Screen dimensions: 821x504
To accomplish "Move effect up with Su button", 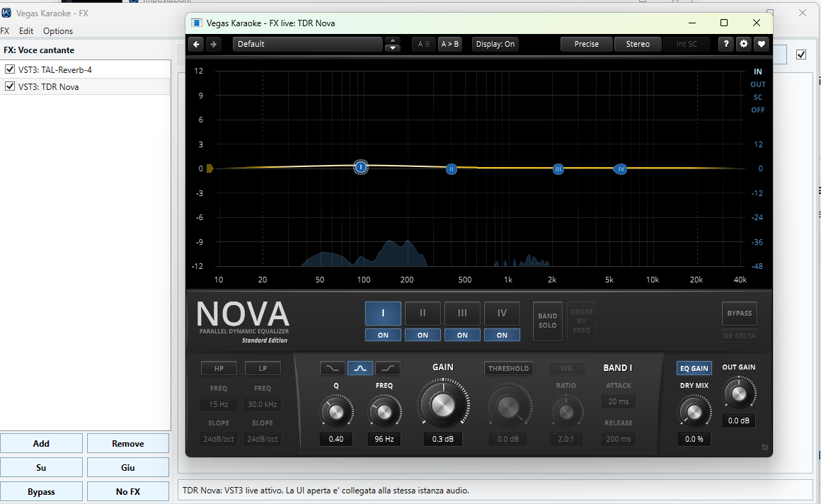I will pyautogui.click(x=41, y=467).
